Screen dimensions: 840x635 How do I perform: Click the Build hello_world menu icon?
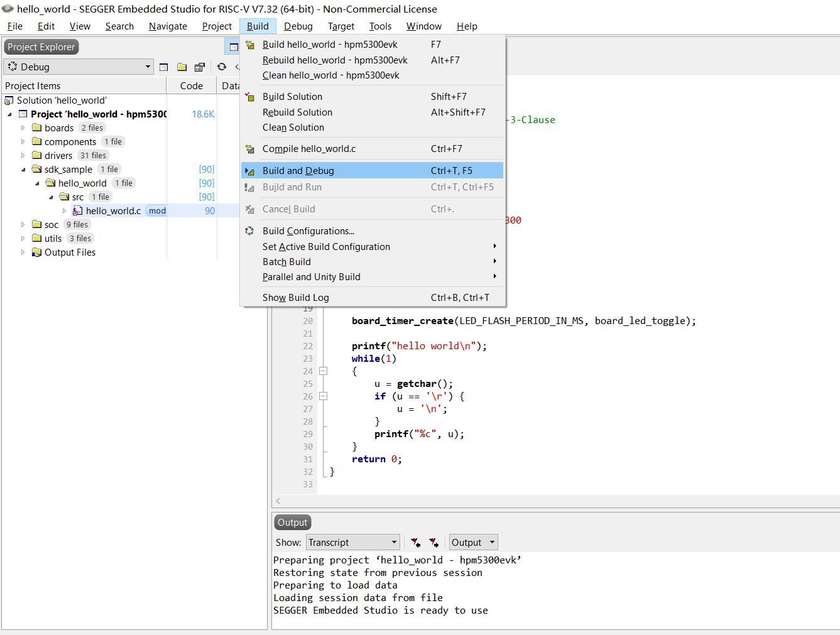tap(250, 45)
